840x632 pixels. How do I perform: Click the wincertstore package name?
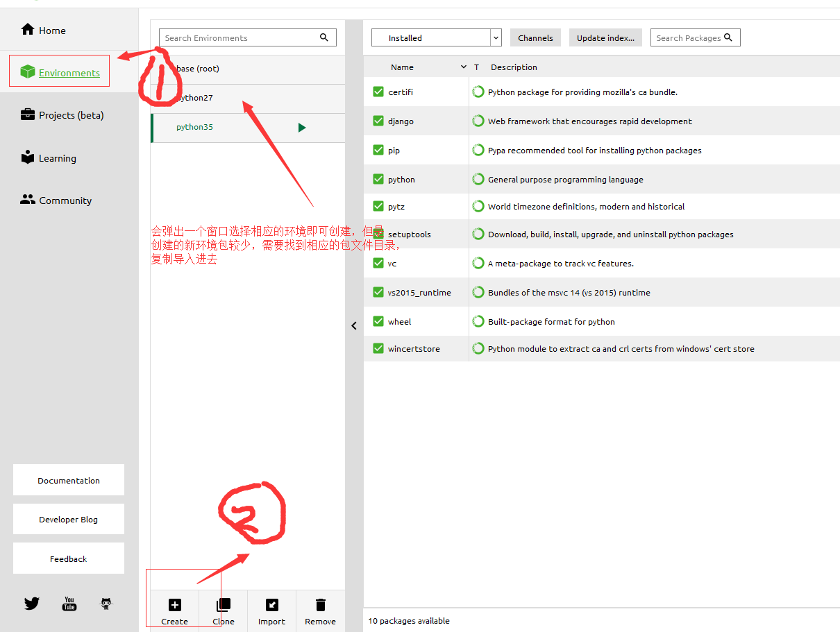[414, 348]
